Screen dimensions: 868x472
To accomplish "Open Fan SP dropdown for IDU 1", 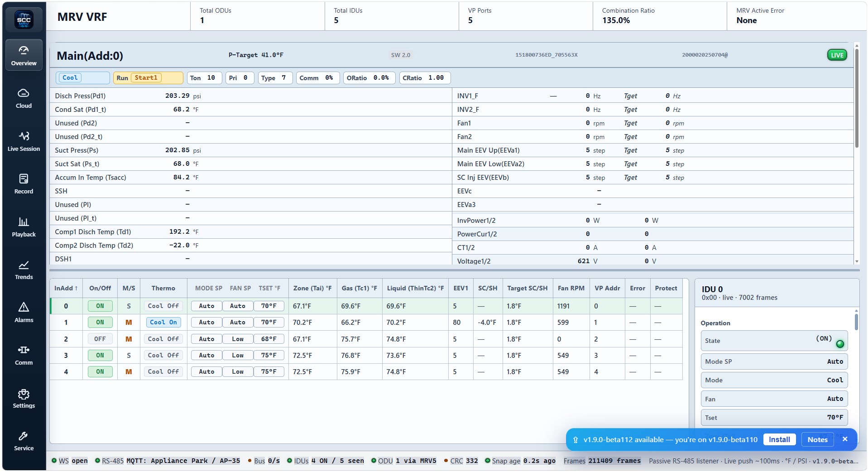I will 238,323.
